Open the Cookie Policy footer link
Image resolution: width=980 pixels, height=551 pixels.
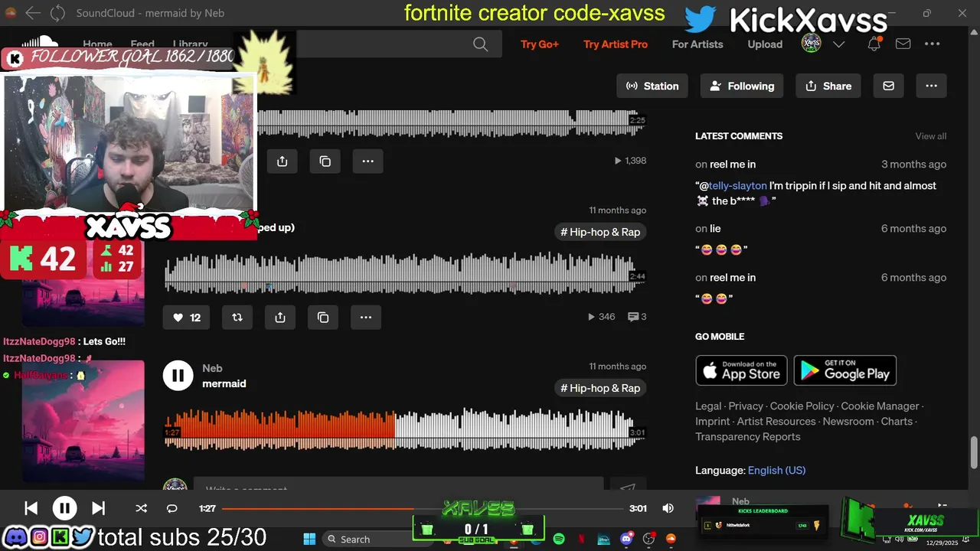[x=802, y=406]
